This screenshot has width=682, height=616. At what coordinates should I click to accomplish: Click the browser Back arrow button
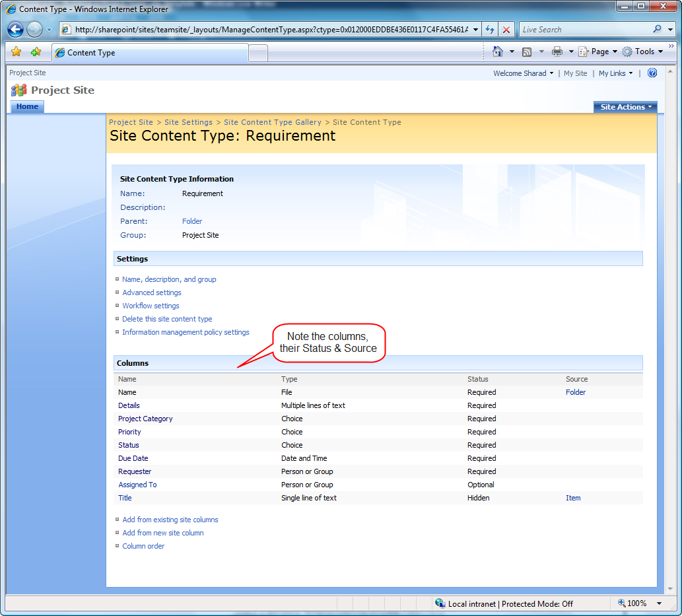tap(16, 30)
